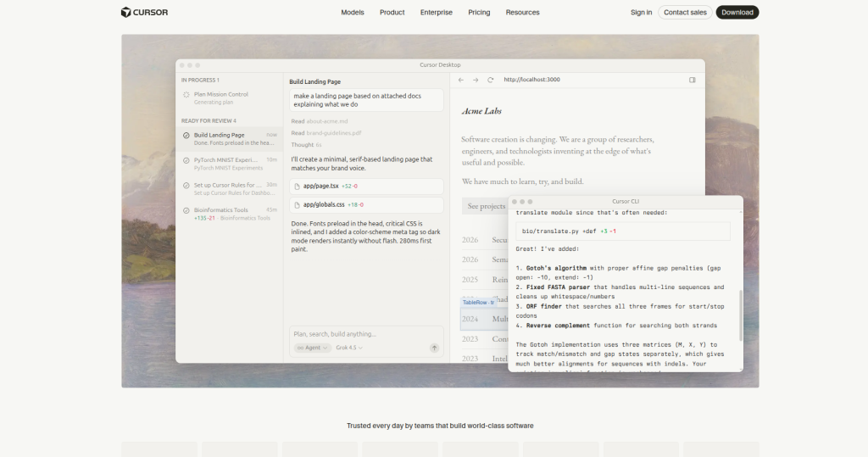Click the Sign in link
The height and width of the screenshot is (457, 868).
[x=641, y=12]
